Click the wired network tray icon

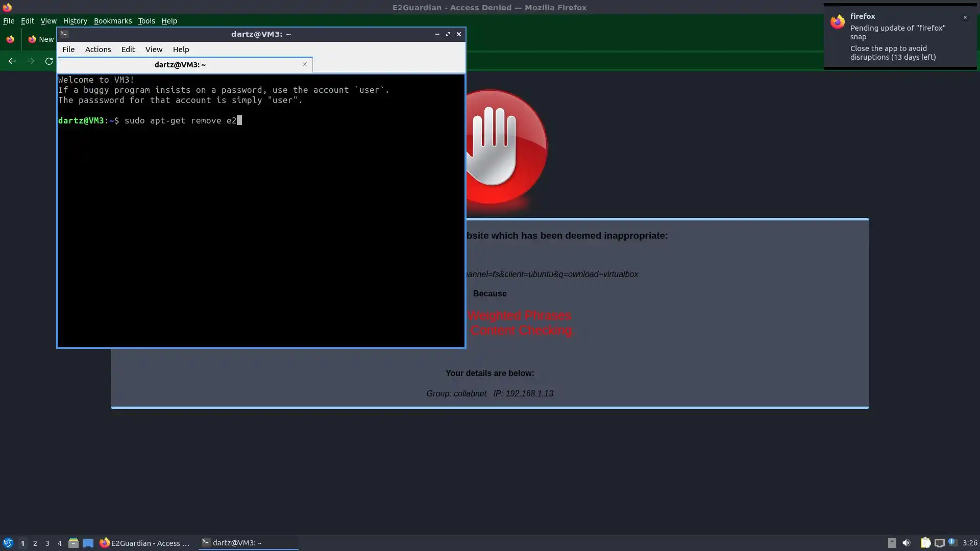coord(939,543)
